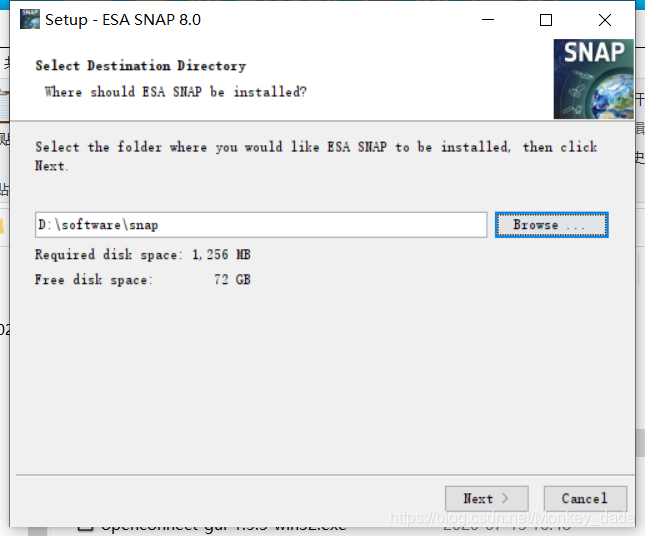Click the 'Select the folder where' instruction text

[x=316, y=156]
